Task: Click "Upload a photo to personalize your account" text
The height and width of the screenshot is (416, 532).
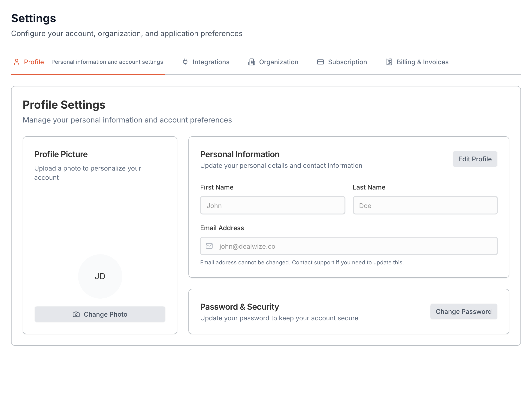Action: click(88, 173)
